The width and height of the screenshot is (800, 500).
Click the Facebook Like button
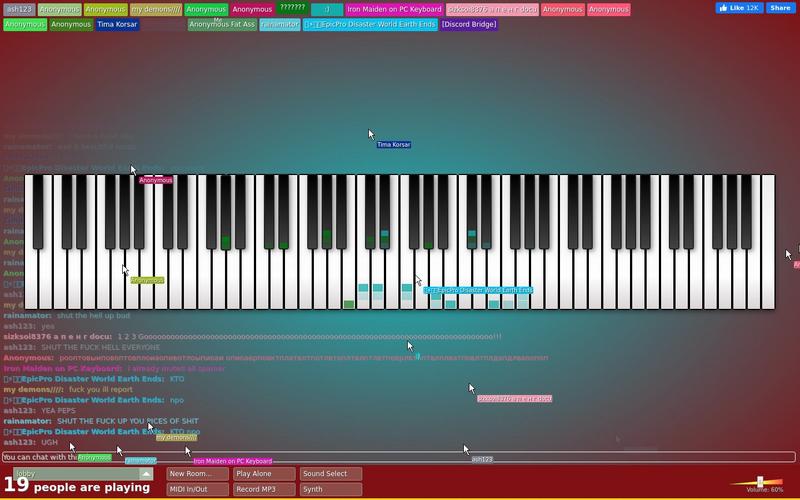[739, 8]
